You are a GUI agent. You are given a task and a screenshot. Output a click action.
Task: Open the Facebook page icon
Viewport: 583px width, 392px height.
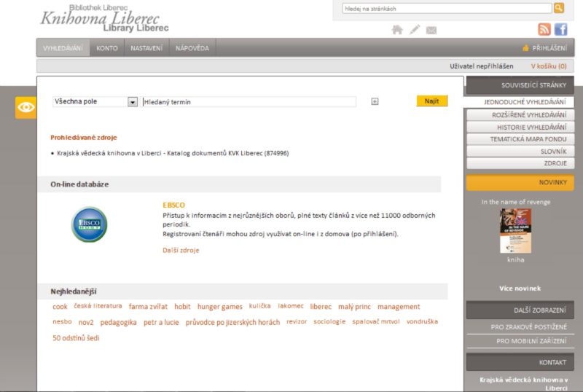tap(560, 29)
